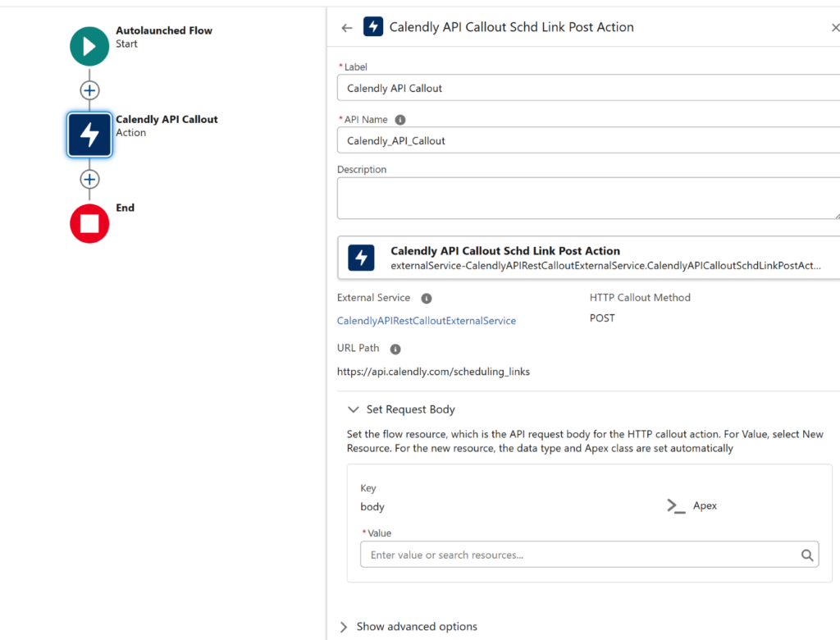Image resolution: width=840 pixels, height=640 pixels.
Task: Click the 'Calendly API Callout' node label
Action: (167, 120)
